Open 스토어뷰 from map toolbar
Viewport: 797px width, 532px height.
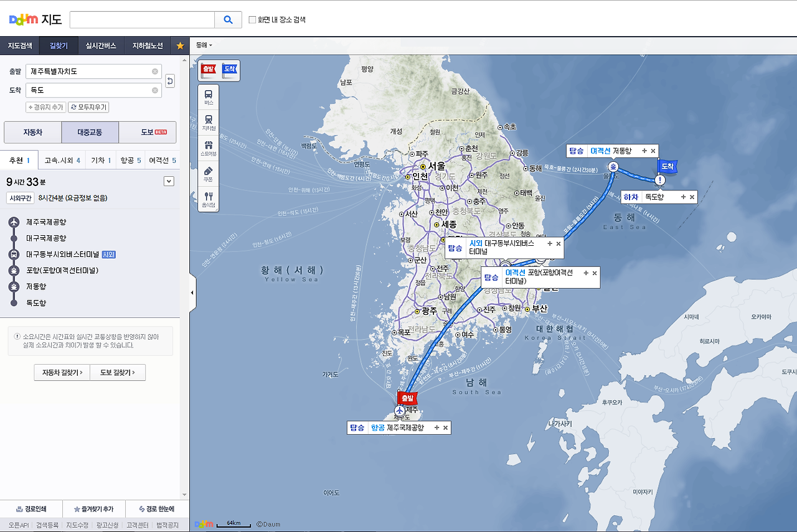pos(208,148)
